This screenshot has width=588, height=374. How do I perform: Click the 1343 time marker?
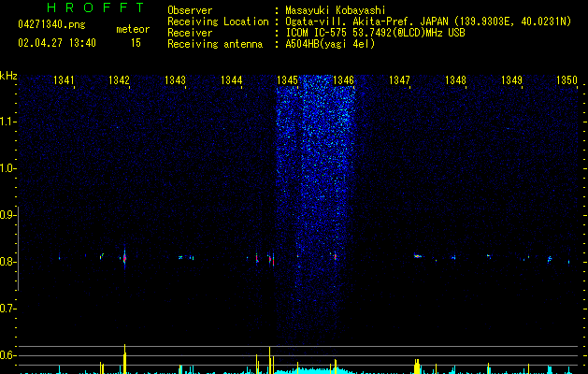175,80
